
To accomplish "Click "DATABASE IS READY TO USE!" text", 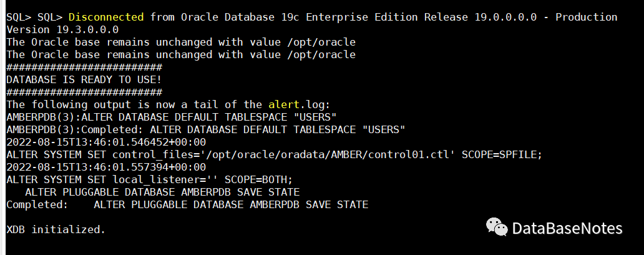I will tap(84, 79).
